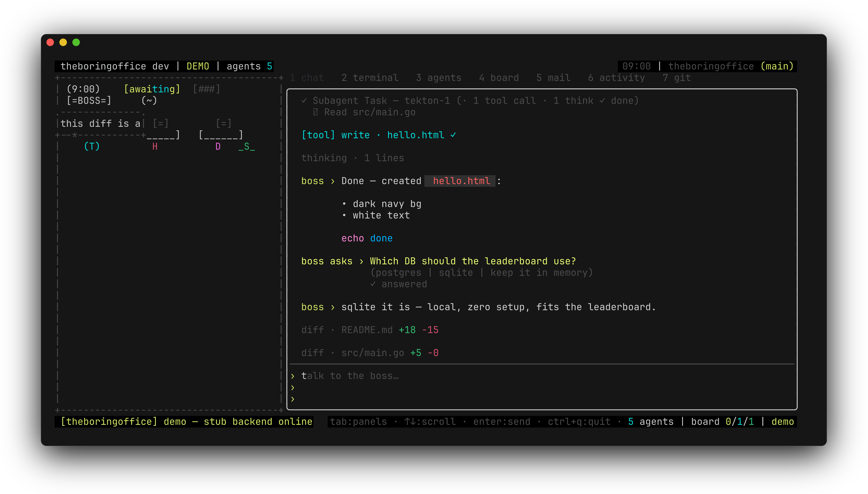Click the second [=] monitor sprite
Image resolution: width=868 pixels, height=494 pixels.
tap(224, 123)
